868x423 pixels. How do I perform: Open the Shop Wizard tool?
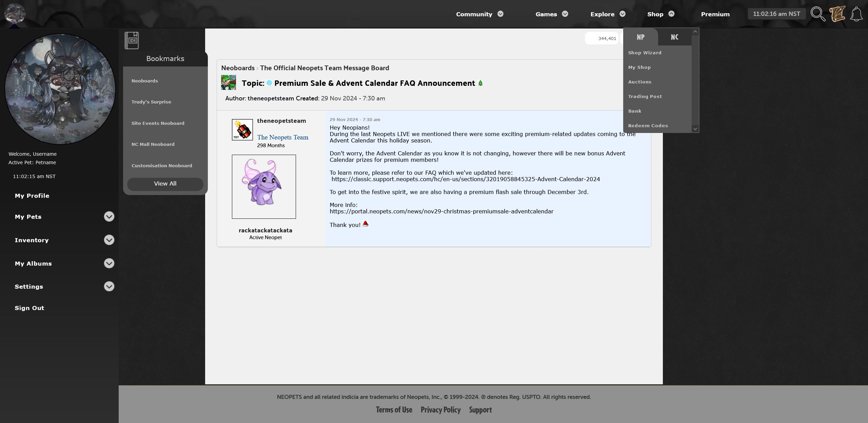point(645,52)
